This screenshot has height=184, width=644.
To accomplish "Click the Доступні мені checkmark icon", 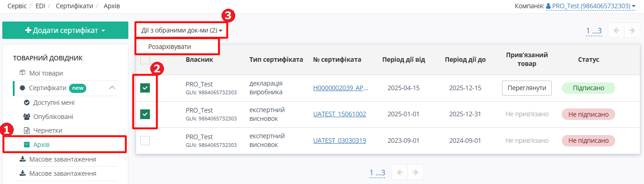I will point(26,103).
